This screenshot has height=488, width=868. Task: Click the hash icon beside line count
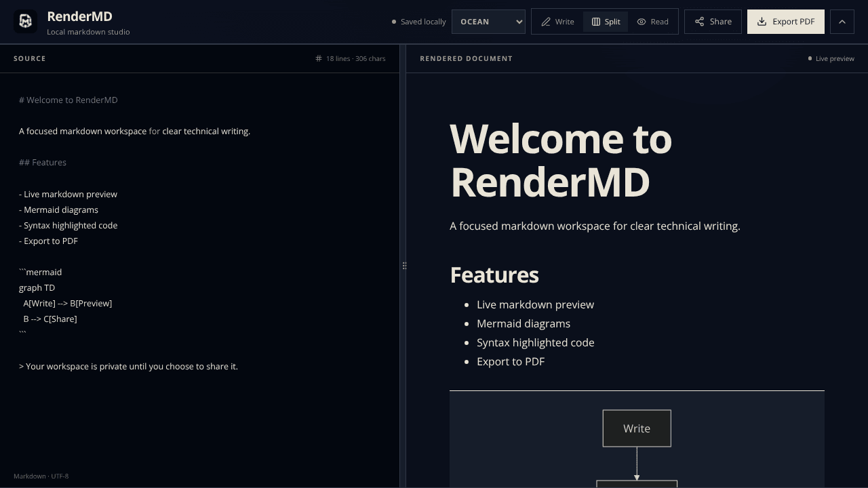[319, 58]
